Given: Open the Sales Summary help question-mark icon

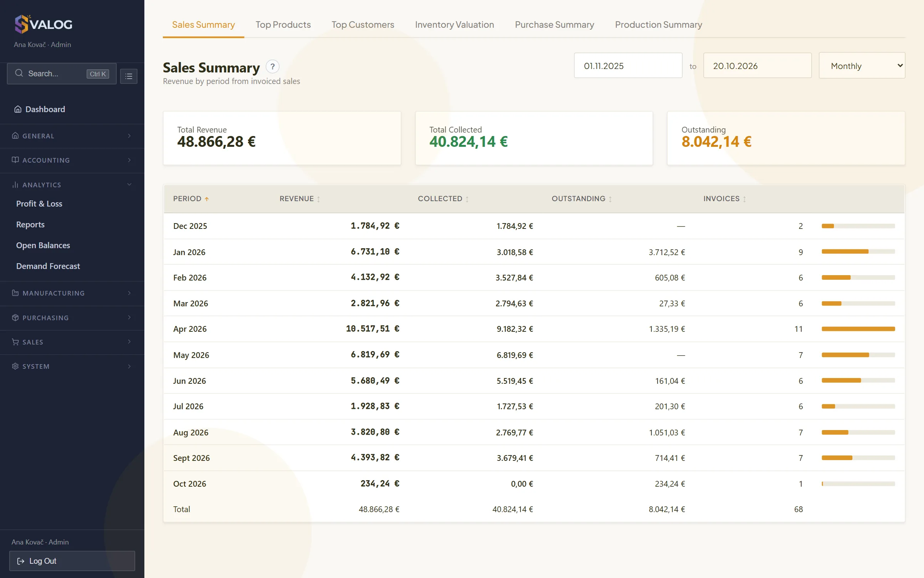Looking at the screenshot, I should pos(273,67).
